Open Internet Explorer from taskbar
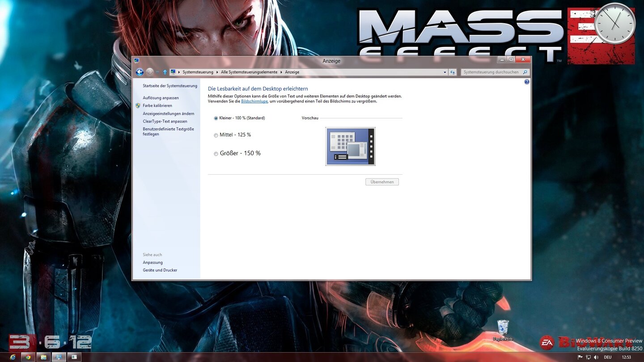Viewport: 644px width, 362px height. point(13,357)
